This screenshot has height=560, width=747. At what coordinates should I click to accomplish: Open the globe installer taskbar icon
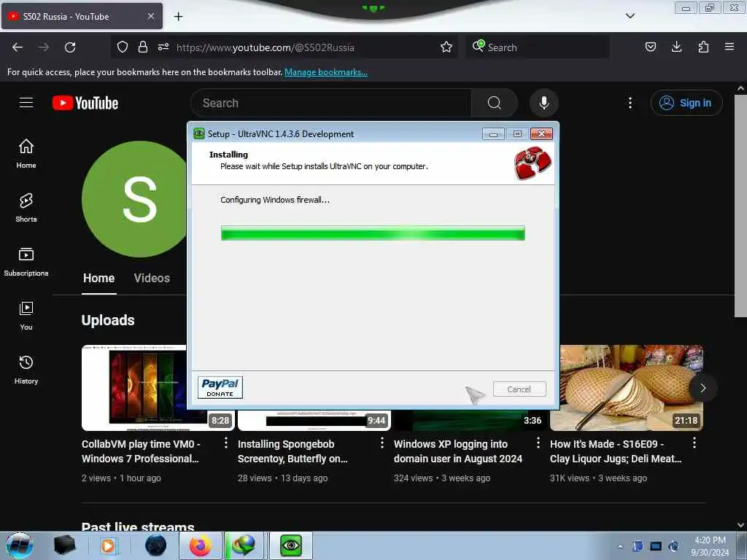click(244, 545)
